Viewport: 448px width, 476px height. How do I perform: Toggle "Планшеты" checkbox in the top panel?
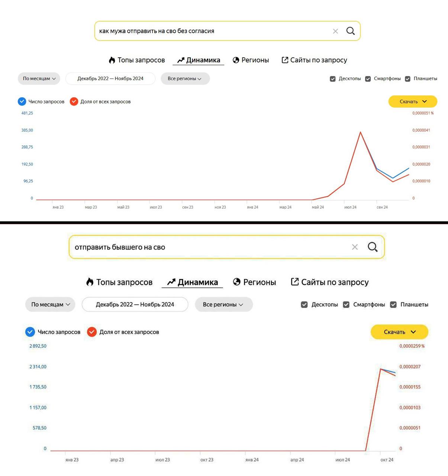(x=408, y=79)
